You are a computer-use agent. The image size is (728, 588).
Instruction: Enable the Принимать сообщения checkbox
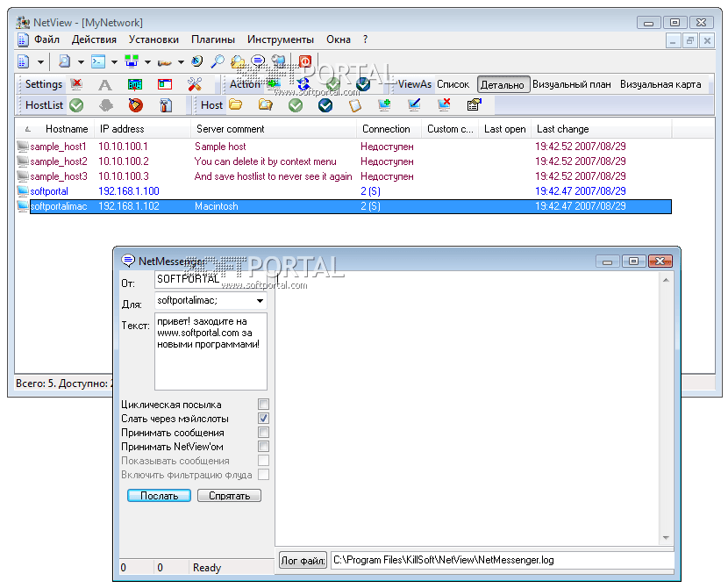click(x=263, y=432)
